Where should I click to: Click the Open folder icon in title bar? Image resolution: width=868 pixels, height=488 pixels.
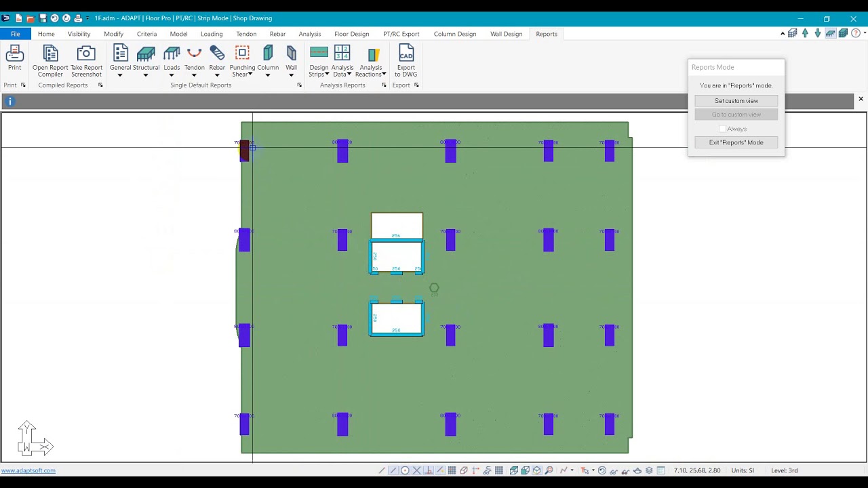(x=30, y=18)
